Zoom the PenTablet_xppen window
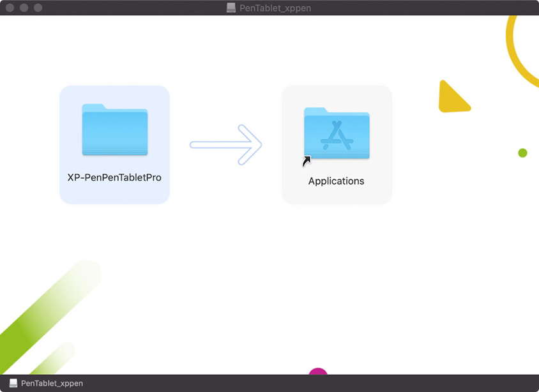Image resolution: width=539 pixels, height=392 pixels. coord(38,8)
